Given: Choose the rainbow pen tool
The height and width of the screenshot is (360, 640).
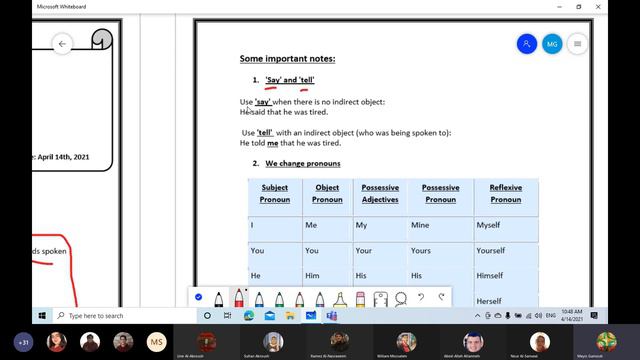Looking at the screenshot, I should tap(300, 299).
